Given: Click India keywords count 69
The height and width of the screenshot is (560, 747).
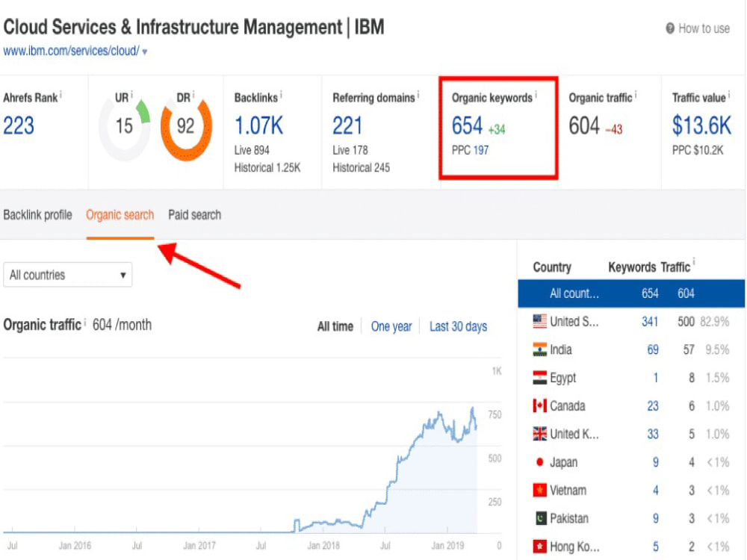Looking at the screenshot, I should pyautogui.click(x=653, y=350).
